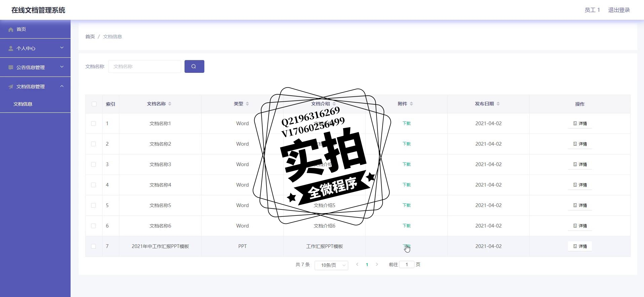This screenshot has height=297, width=644.
Task: Open 详情 for row 文档名称6
Action: (x=580, y=226)
